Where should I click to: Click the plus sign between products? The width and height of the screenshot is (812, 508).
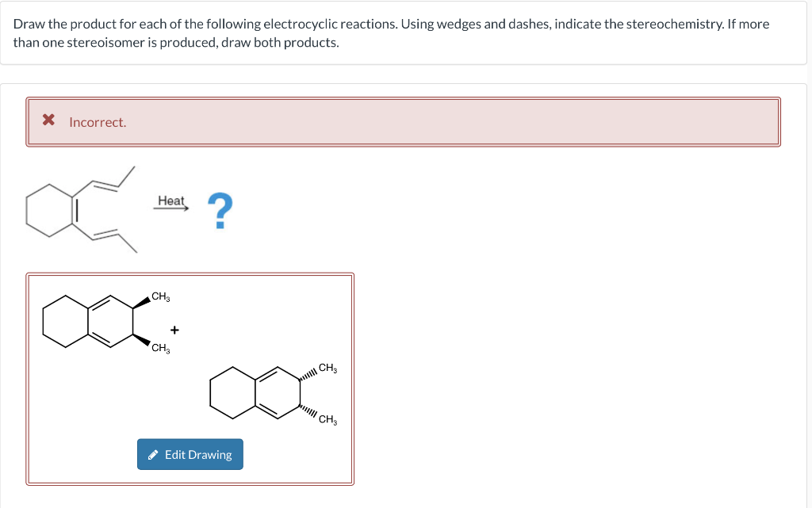174,328
